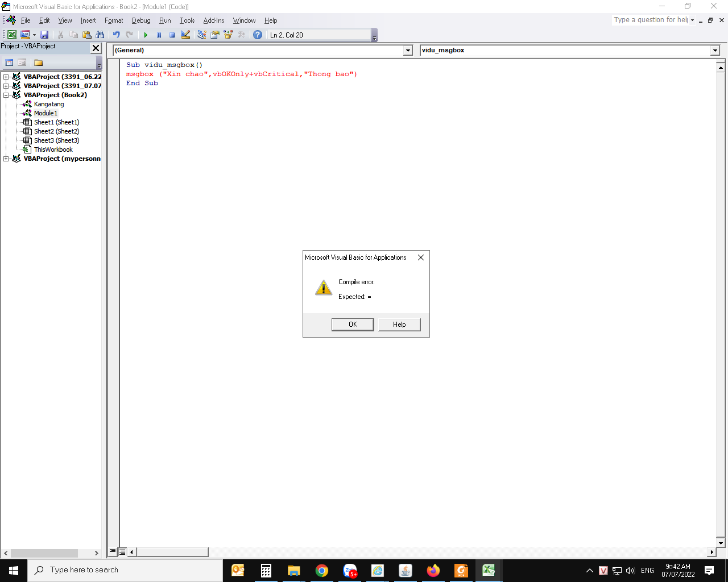Screen dimensions: 728x582
Task: Click the volume icon in the system tray
Action: (x=630, y=571)
